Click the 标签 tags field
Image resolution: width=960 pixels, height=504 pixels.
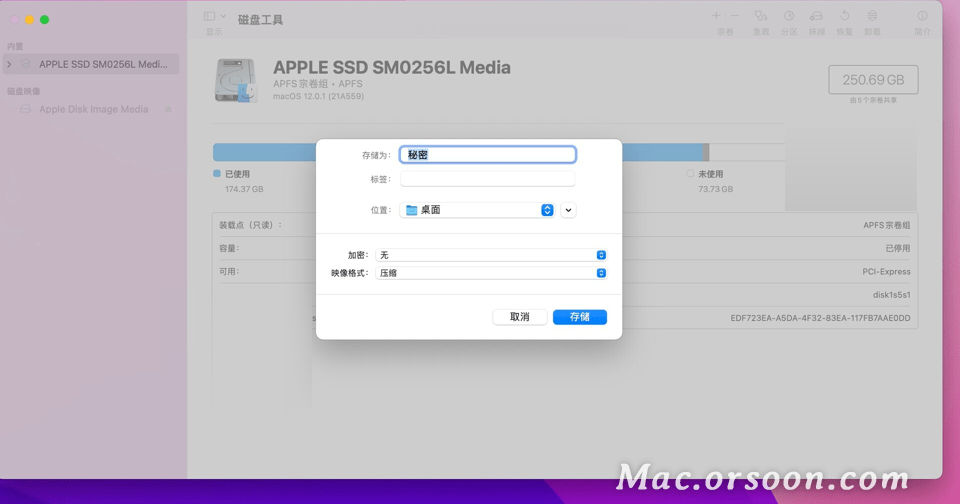pyautogui.click(x=487, y=179)
